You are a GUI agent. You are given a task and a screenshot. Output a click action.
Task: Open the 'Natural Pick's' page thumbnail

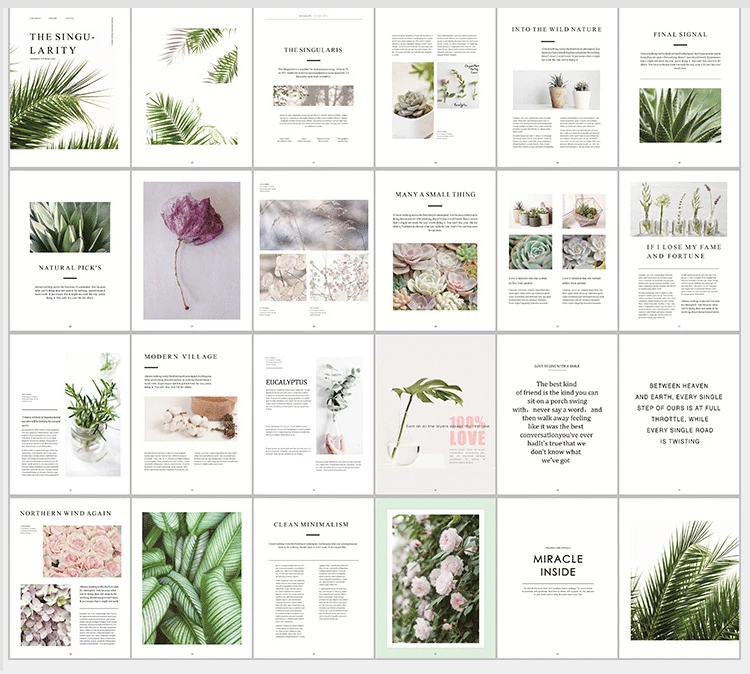point(70,251)
